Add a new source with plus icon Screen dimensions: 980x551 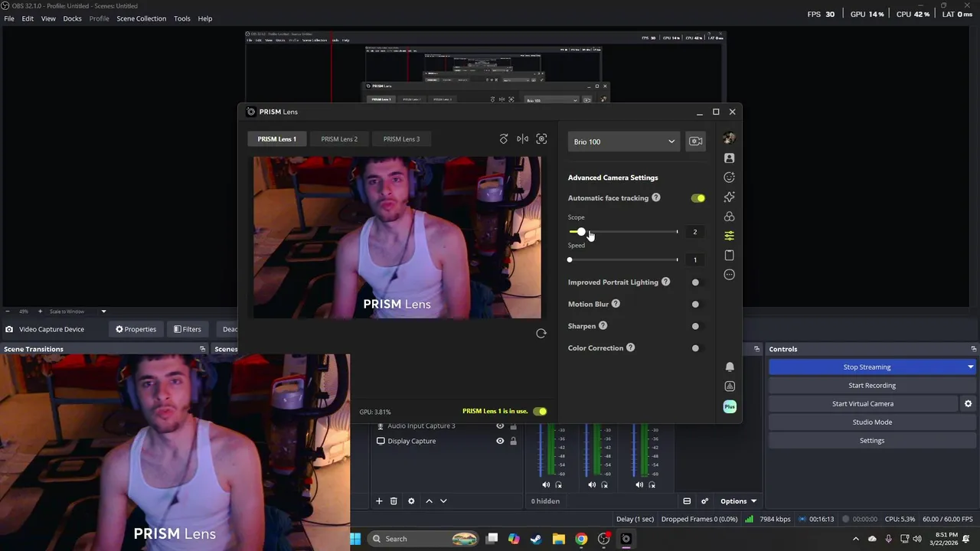pos(379,501)
